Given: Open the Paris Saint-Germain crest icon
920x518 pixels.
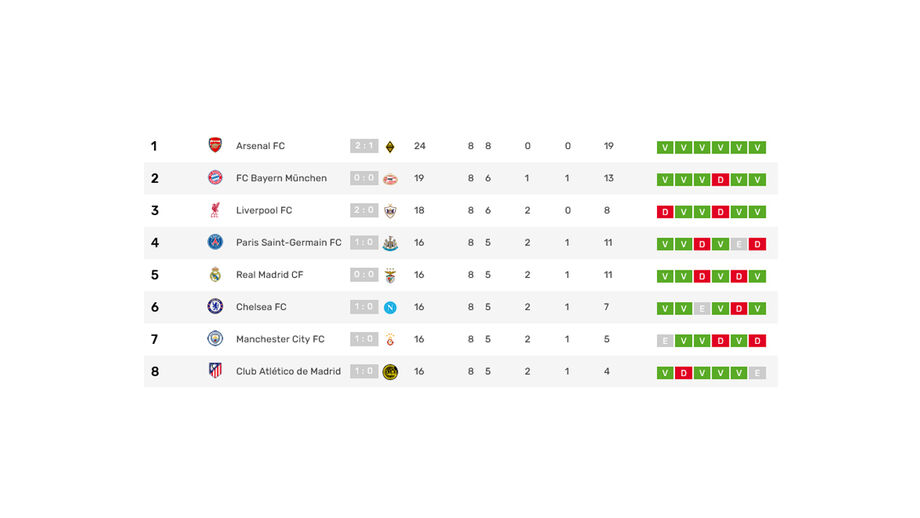Looking at the screenshot, I should (x=215, y=242).
